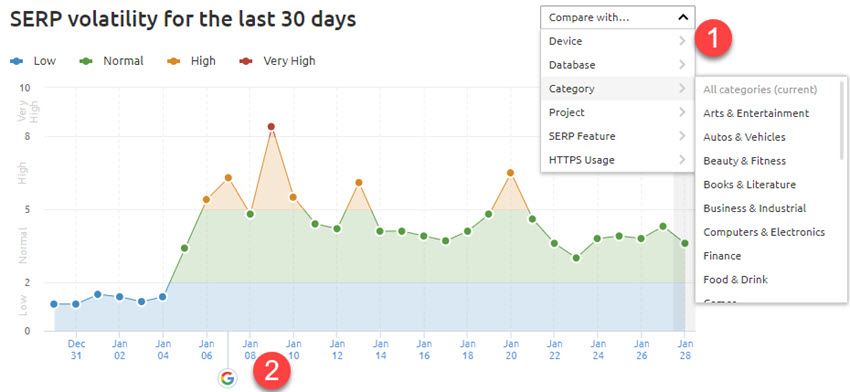
Task: Choose Books & Literature category
Action: tap(750, 185)
